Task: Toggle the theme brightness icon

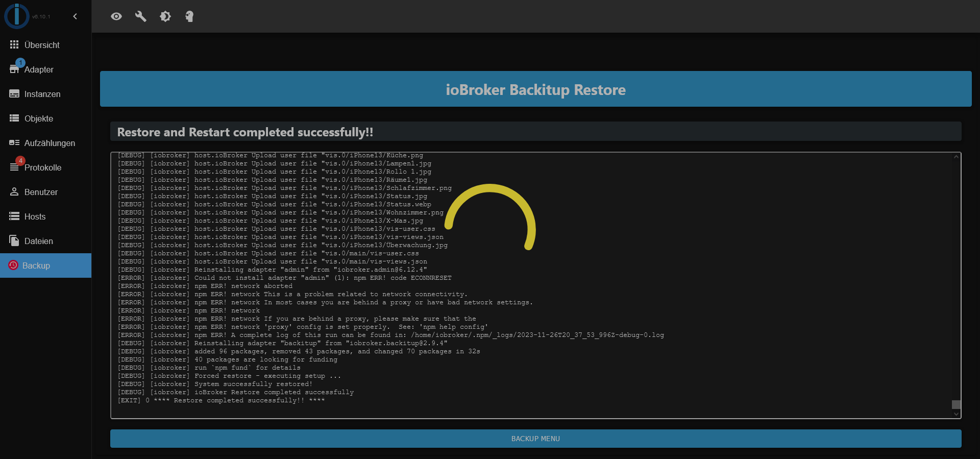Action: (x=165, y=16)
